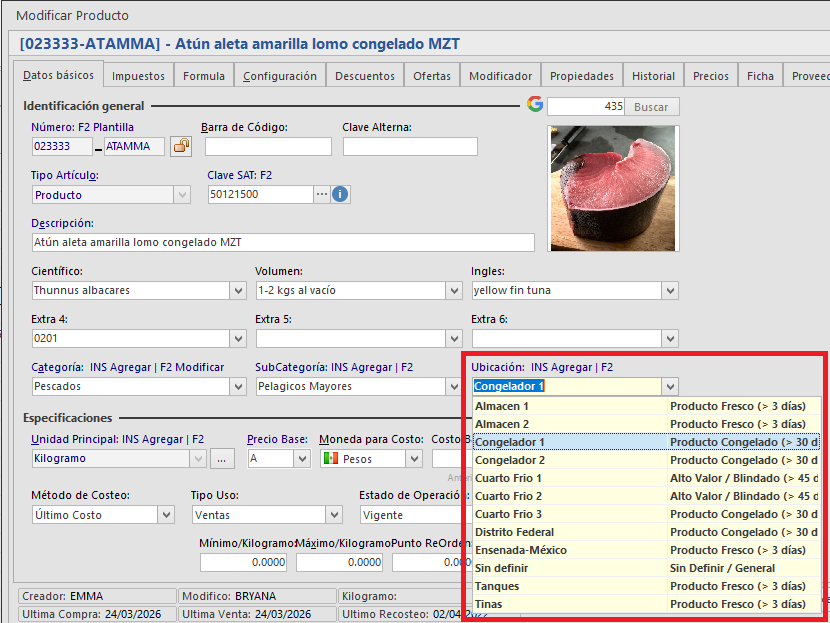Image resolution: width=830 pixels, height=623 pixels.
Task: Open the Extra 4 dropdown
Action: 238,339
